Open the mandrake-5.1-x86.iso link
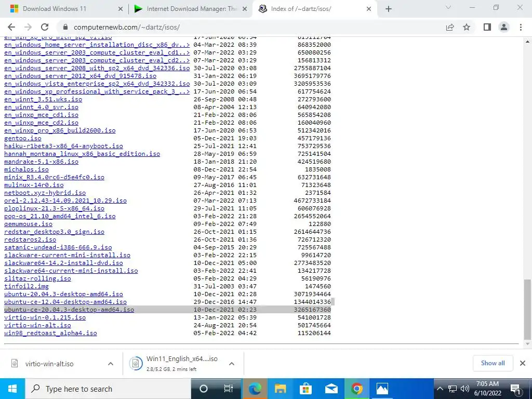The image size is (532, 399). click(41, 162)
